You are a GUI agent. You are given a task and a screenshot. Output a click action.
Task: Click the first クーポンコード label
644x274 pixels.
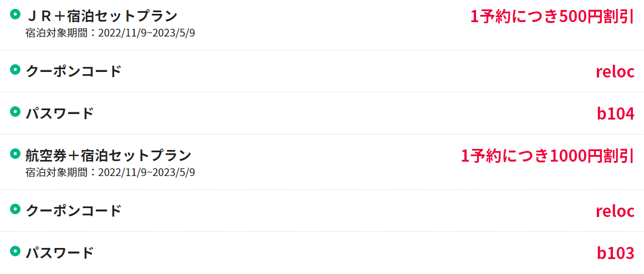point(74,71)
